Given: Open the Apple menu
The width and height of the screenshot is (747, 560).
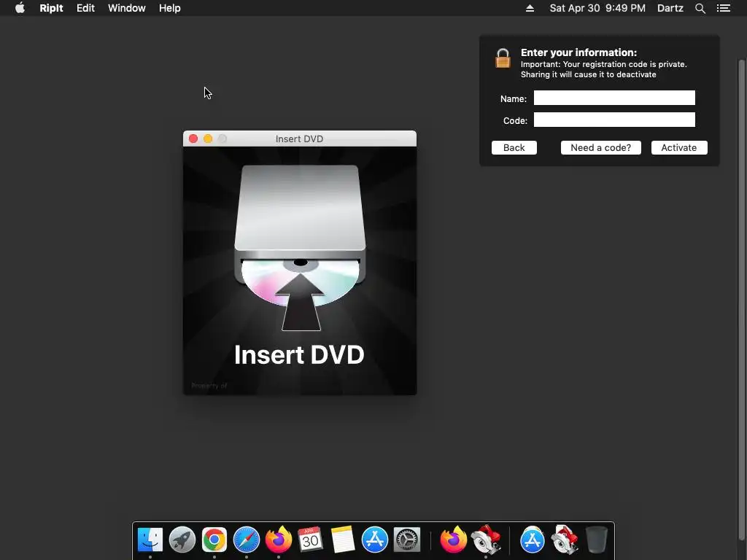Looking at the screenshot, I should [x=20, y=8].
